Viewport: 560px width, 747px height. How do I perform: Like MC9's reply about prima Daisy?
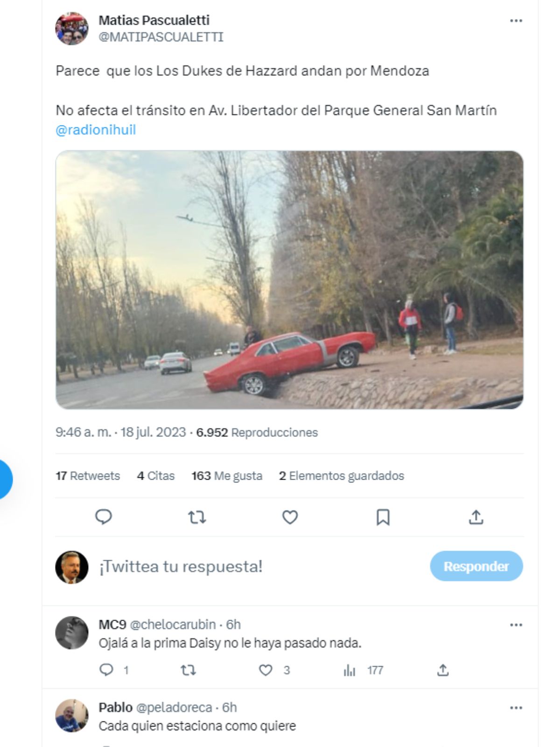coord(266,670)
